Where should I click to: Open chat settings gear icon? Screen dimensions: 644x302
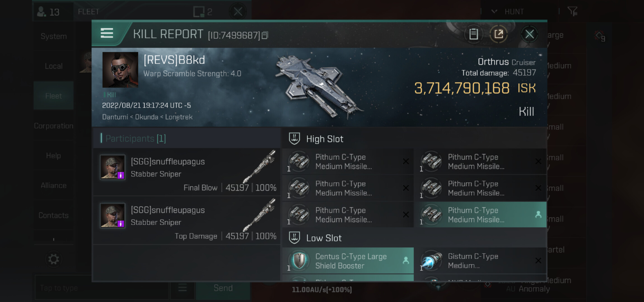point(53,259)
